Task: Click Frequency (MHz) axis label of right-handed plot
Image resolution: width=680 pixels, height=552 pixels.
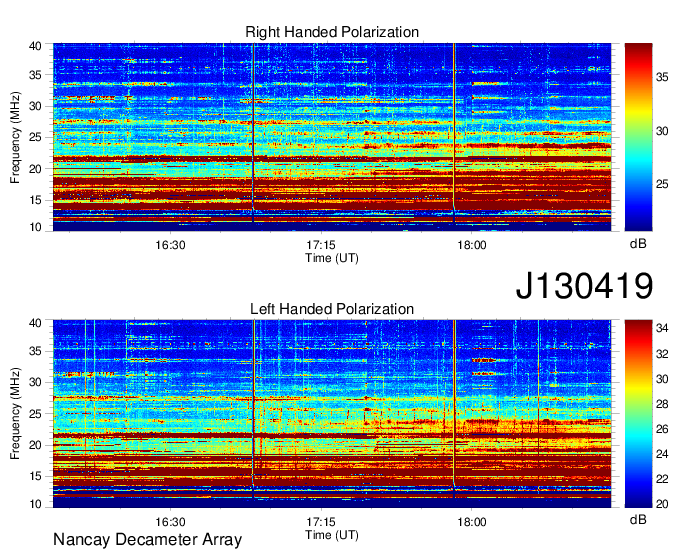Action: point(15,137)
